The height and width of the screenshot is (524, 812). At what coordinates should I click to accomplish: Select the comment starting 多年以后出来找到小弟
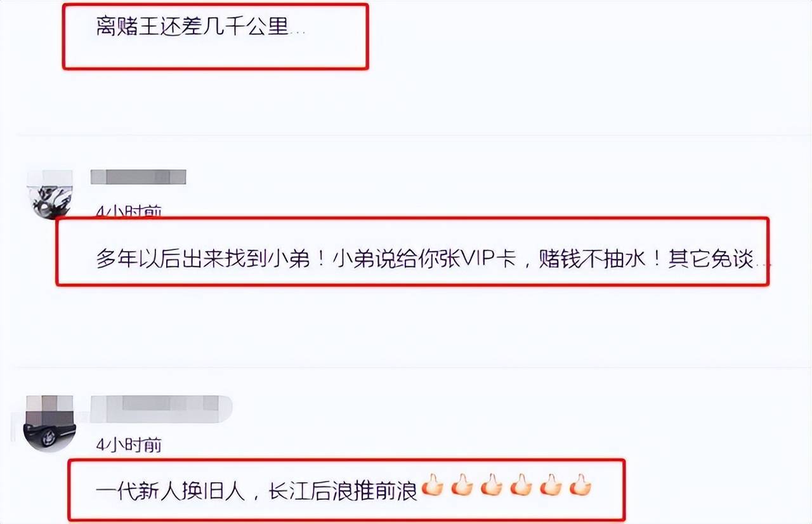coord(433,260)
